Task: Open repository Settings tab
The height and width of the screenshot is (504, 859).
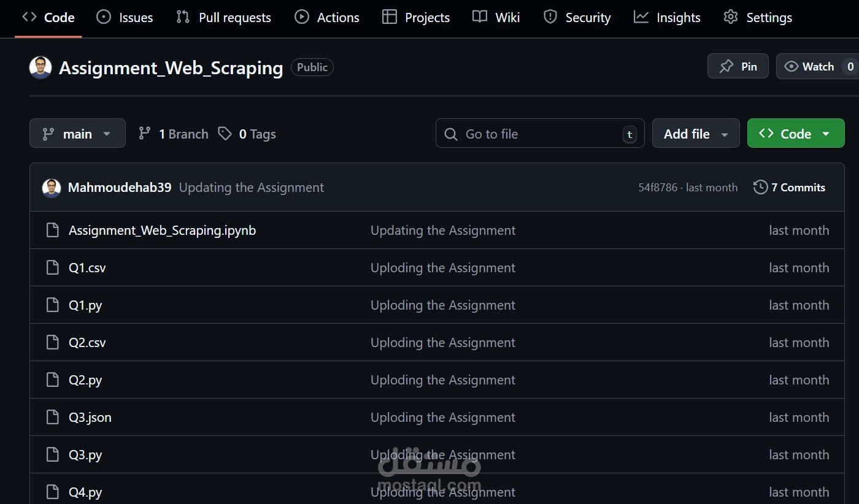Action: pos(758,18)
